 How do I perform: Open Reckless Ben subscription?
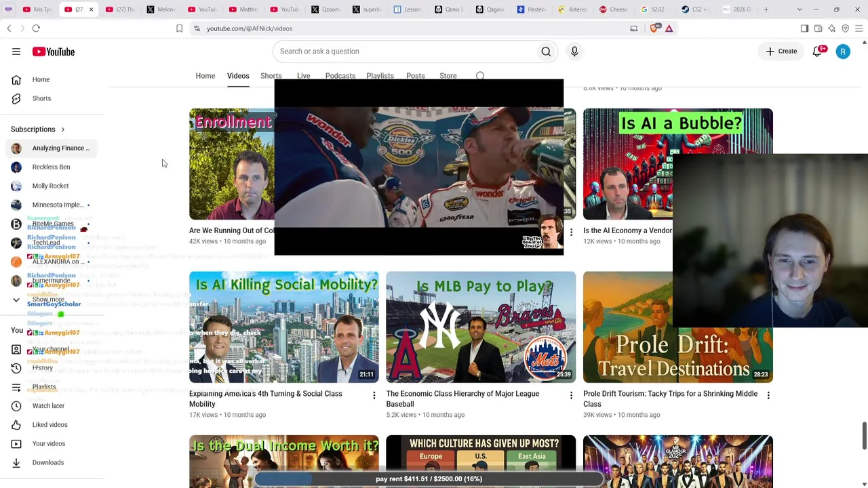point(51,167)
